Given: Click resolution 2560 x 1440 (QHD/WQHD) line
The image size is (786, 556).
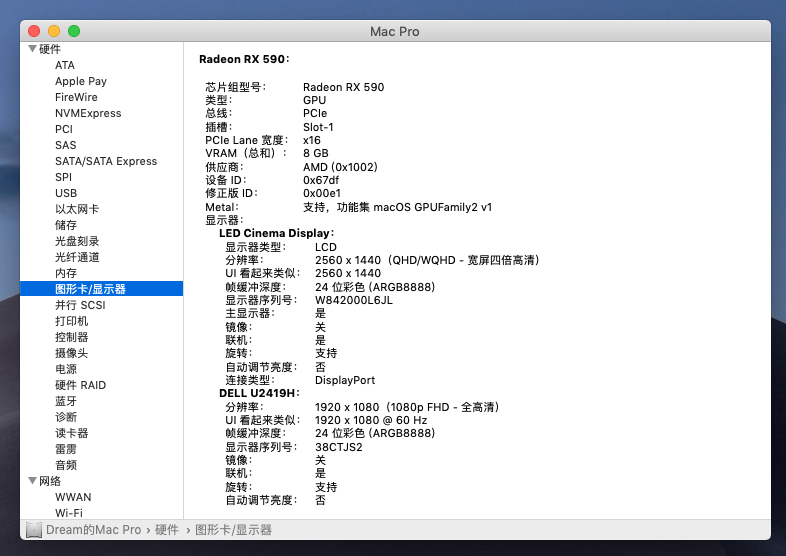Looking at the screenshot, I should click(x=427, y=260).
